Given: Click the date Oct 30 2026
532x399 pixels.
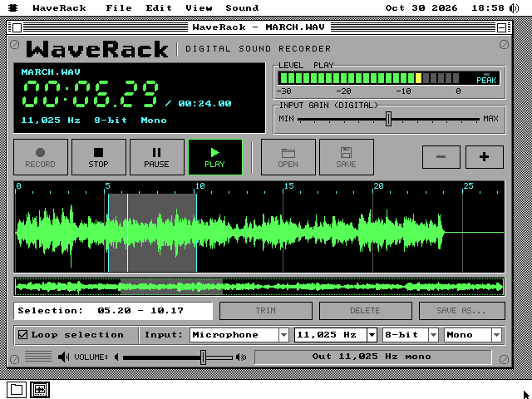Looking at the screenshot, I should [421, 7].
